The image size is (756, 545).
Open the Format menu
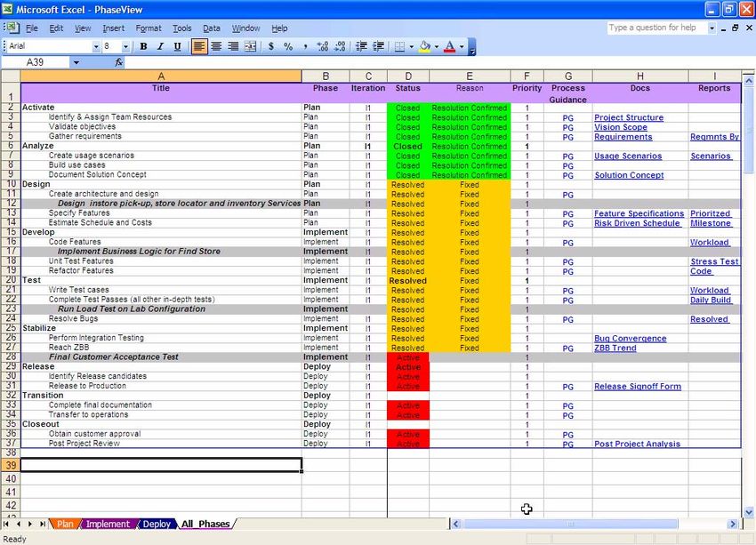coord(149,28)
